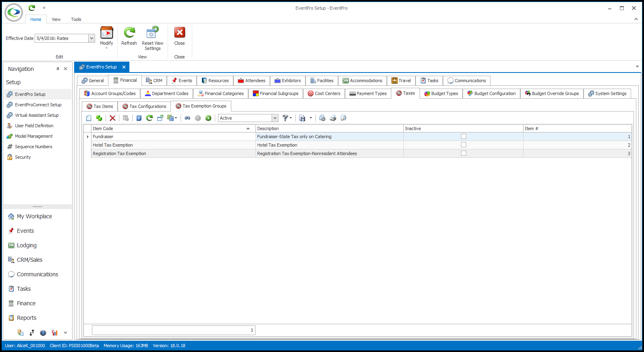644x352 pixels.
Task: Sort by the Item Code column header
Action: (x=173, y=128)
